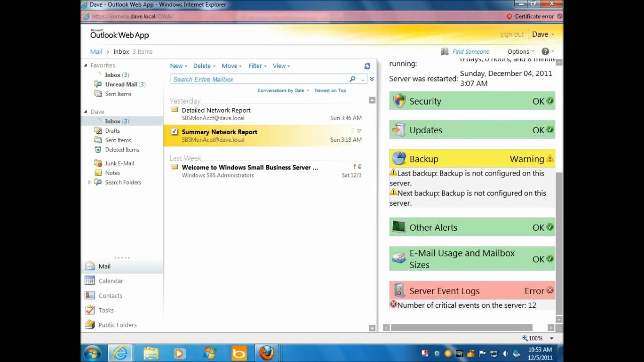Open the Move dropdown menu

click(x=231, y=66)
